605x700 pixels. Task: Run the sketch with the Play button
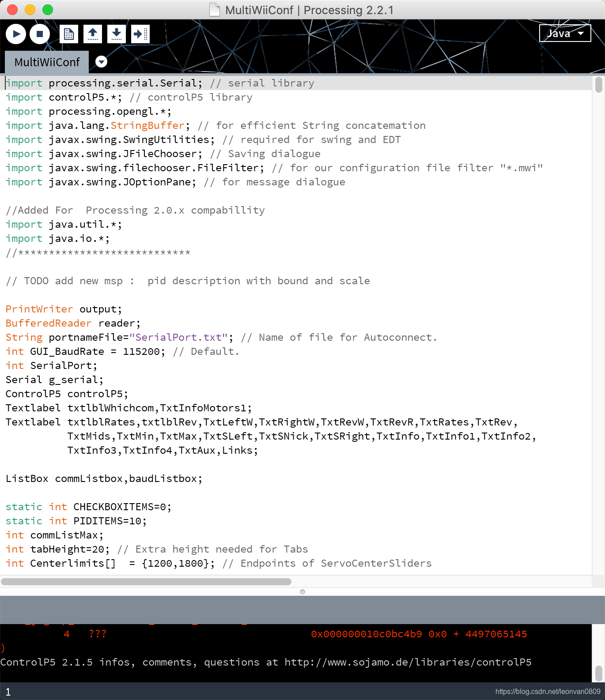click(16, 34)
